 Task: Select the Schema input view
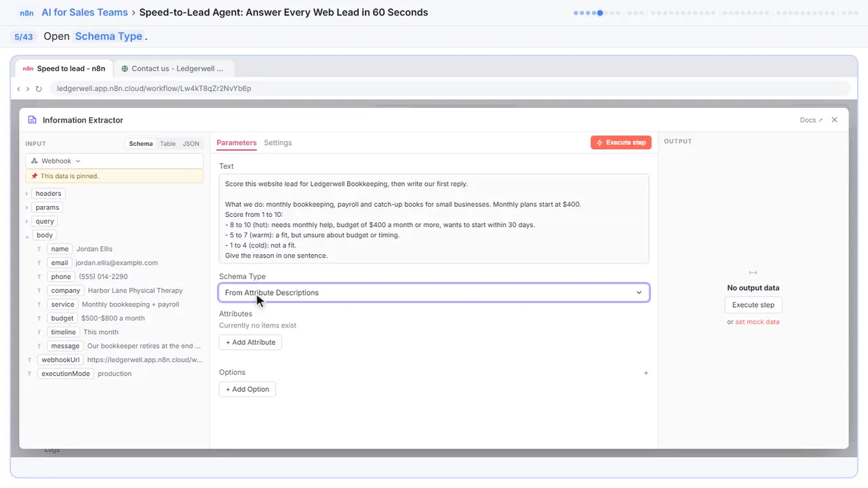click(x=141, y=144)
